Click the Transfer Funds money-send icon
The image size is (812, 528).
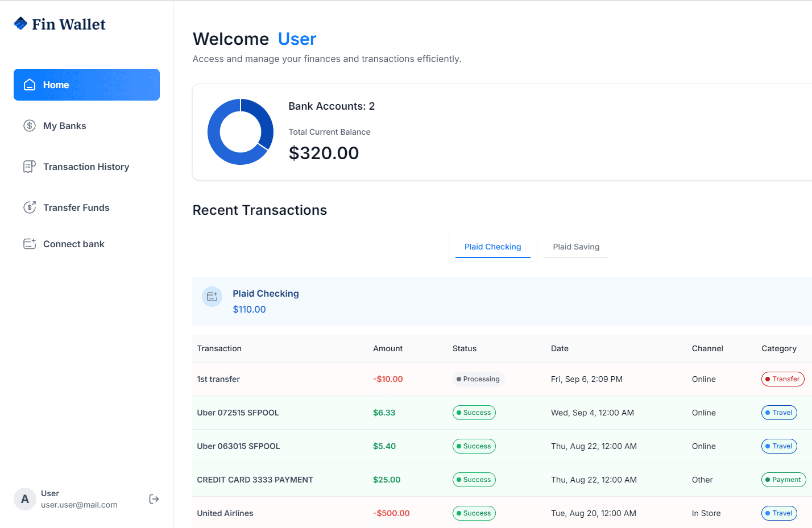coord(30,207)
